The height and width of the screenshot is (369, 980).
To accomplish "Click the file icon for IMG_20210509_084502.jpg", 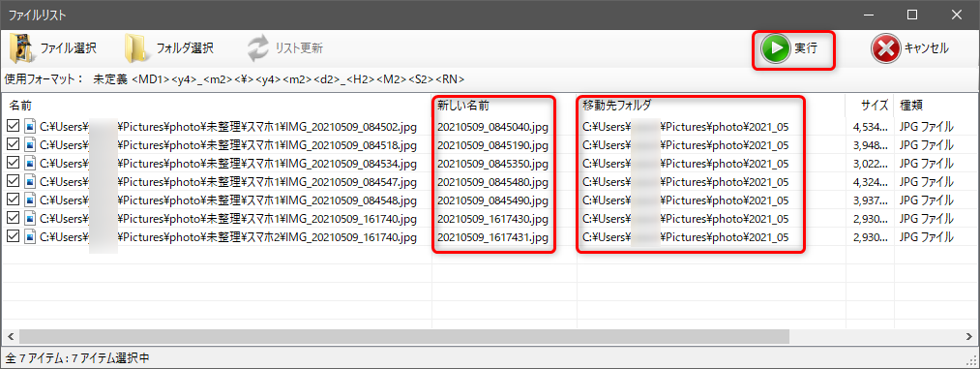I will coord(30,127).
